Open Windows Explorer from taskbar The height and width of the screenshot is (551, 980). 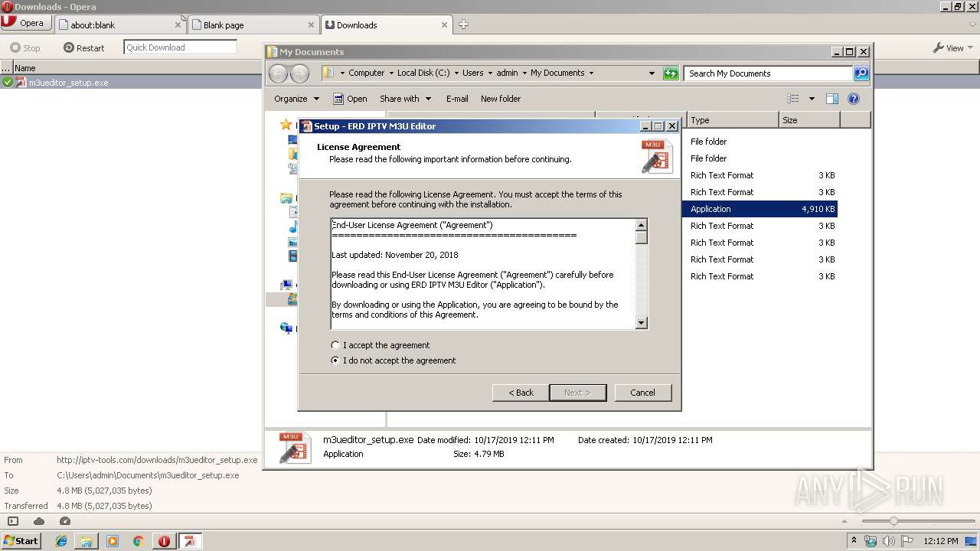[87, 541]
